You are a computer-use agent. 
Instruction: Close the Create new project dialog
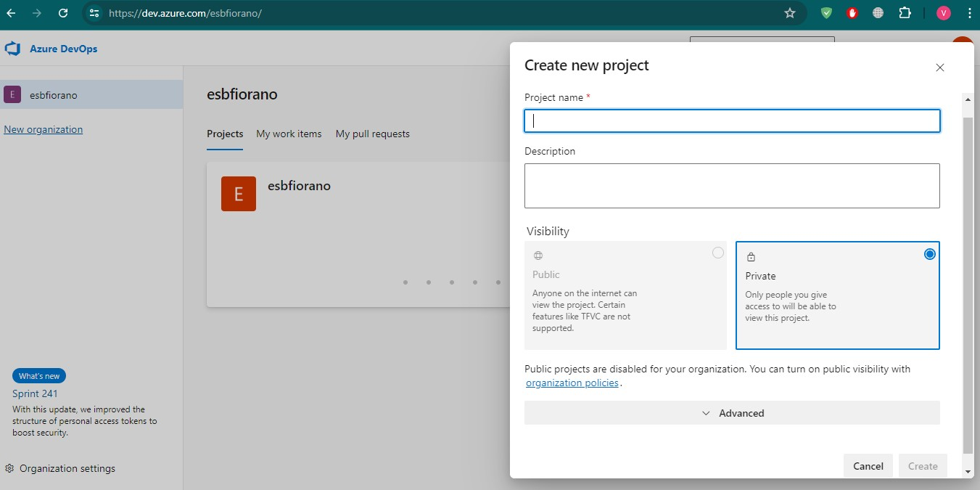[x=940, y=68]
